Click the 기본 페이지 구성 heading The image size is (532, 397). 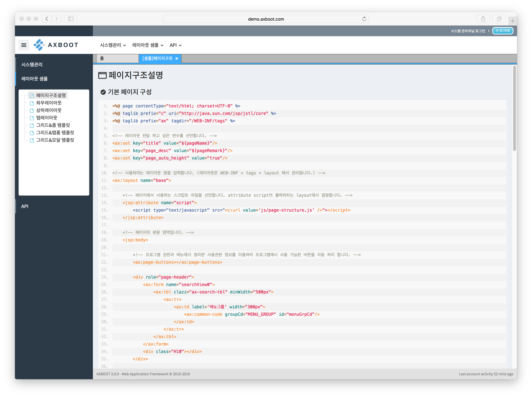(130, 92)
